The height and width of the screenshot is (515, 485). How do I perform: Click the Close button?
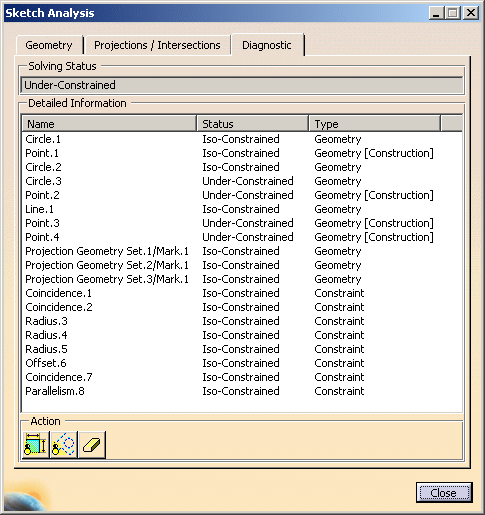click(444, 492)
